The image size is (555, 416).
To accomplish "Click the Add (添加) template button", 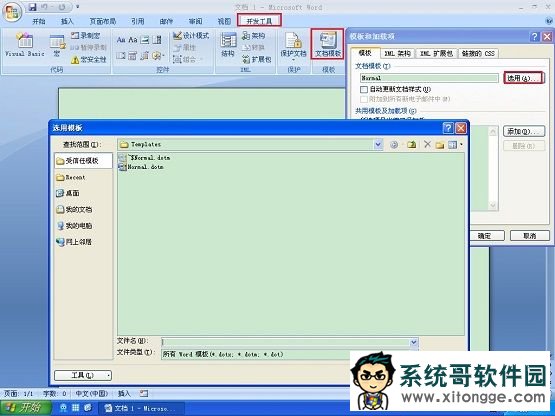I will coord(524,131).
